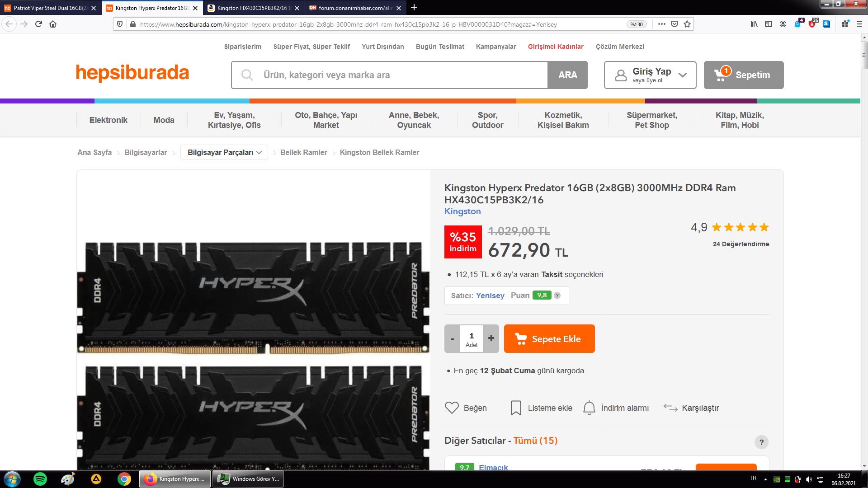The height and width of the screenshot is (488, 868).
Task: Open the Spor, Outdoor category menu
Action: pyautogui.click(x=487, y=120)
